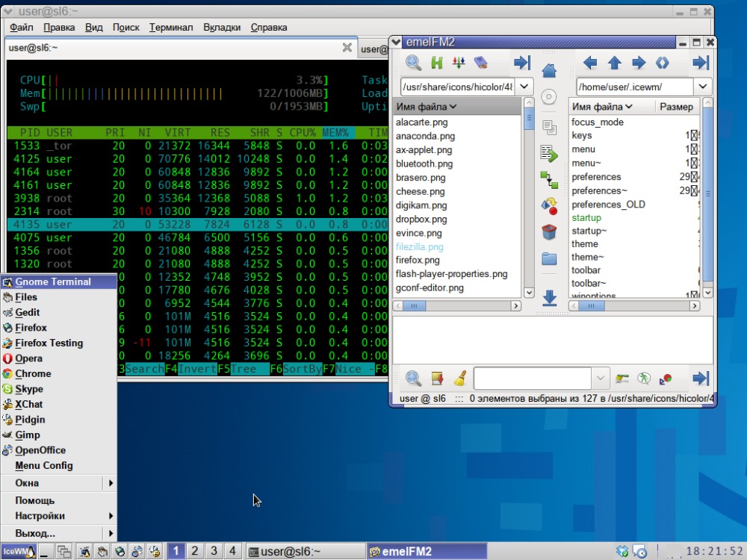Click the back arrow in right pane toolbar
This screenshot has height=560, width=747.
click(589, 63)
